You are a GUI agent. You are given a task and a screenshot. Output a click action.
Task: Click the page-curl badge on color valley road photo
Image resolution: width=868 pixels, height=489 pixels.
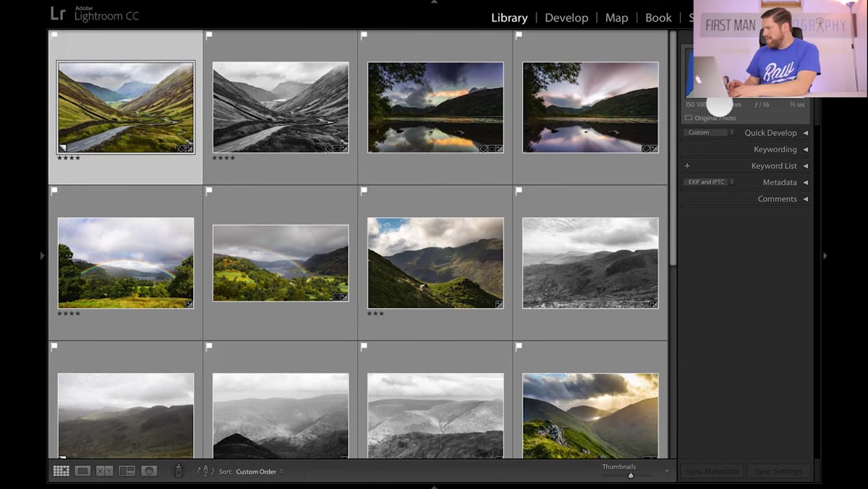pos(62,148)
